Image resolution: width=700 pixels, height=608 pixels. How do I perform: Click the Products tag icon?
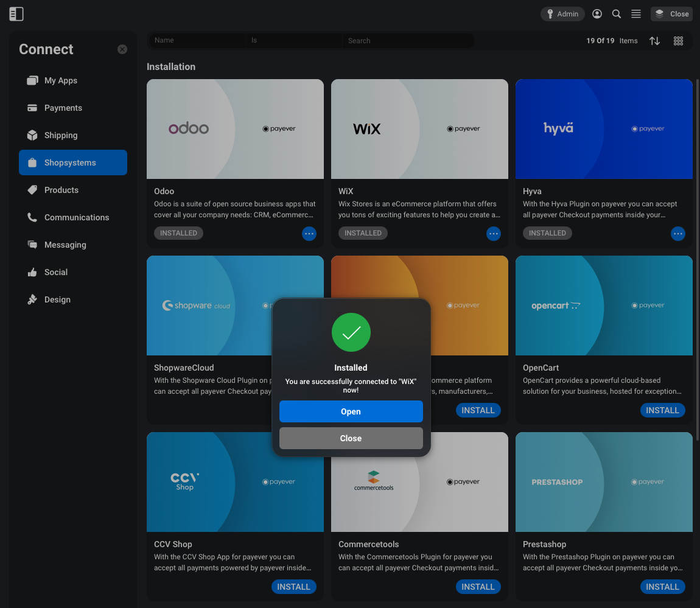32,190
